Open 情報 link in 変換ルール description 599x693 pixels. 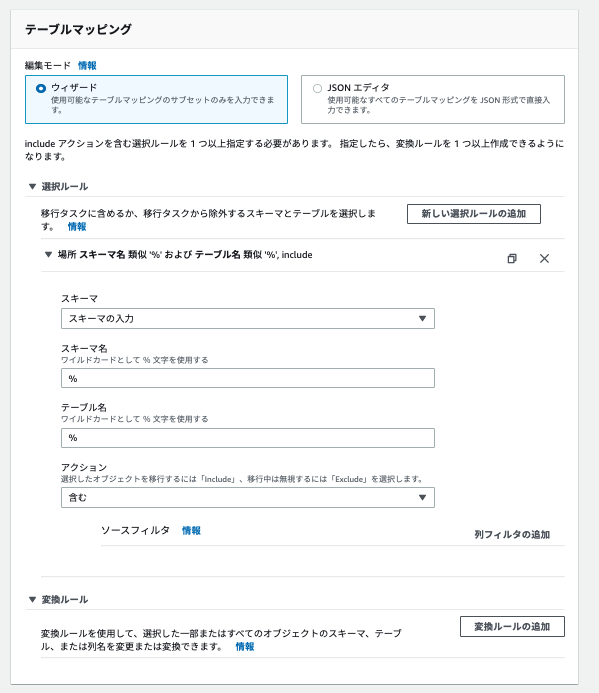[x=245, y=647]
